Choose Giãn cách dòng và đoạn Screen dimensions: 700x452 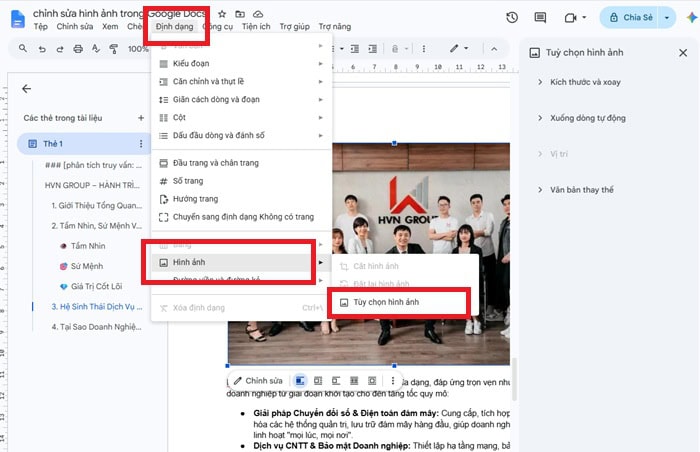(x=242, y=99)
